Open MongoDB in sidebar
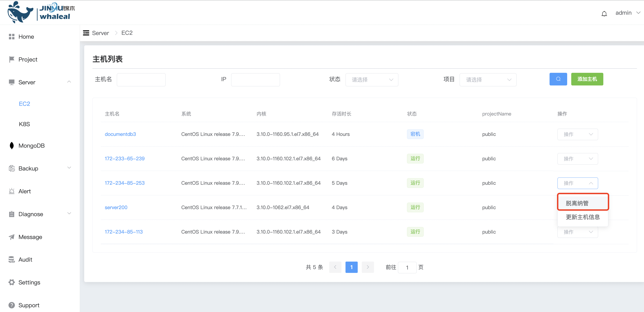Screen dimensions: 644x312 (x=31, y=146)
